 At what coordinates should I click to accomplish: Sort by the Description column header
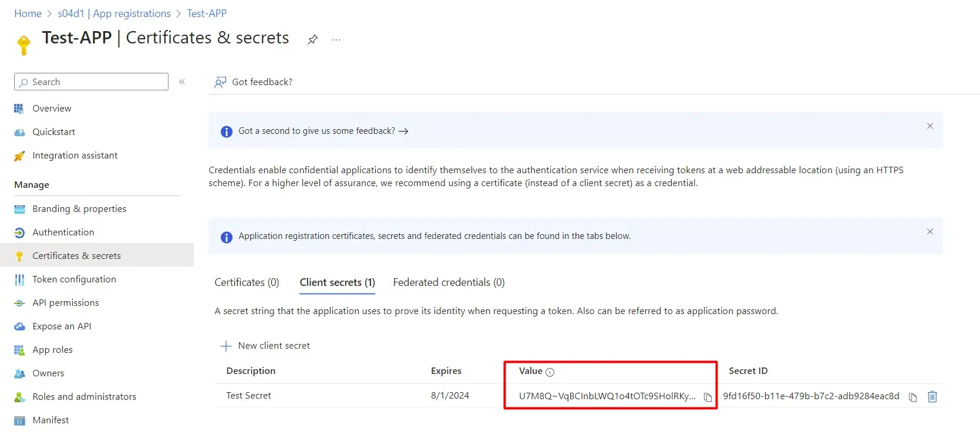[x=251, y=371]
